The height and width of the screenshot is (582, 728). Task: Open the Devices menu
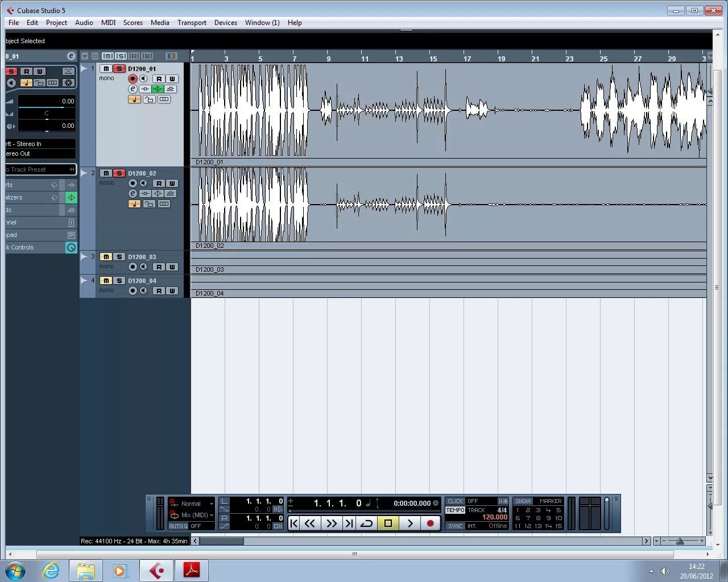(226, 23)
